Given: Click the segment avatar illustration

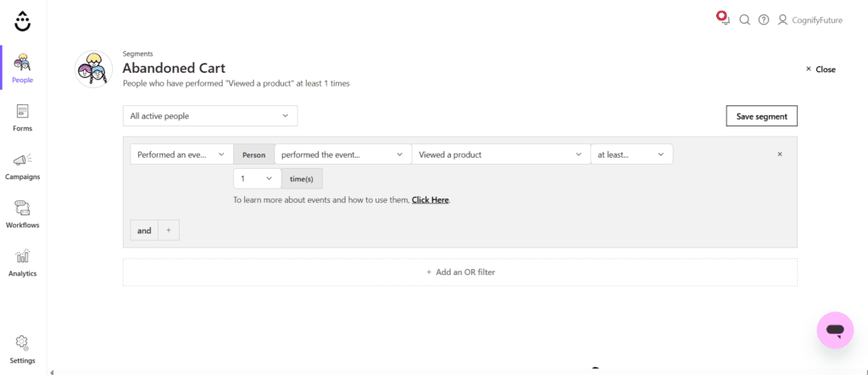Looking at the screenshot, I should [x=93, y=70].
